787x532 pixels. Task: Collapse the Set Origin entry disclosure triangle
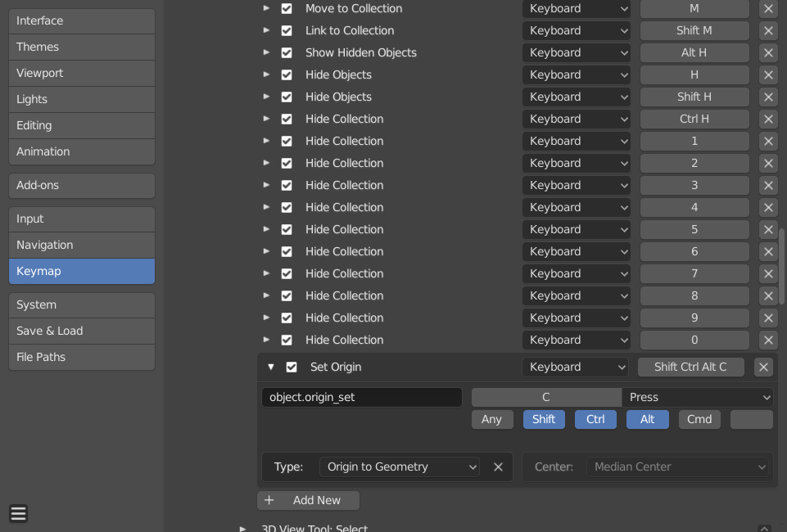click(271, 367)
